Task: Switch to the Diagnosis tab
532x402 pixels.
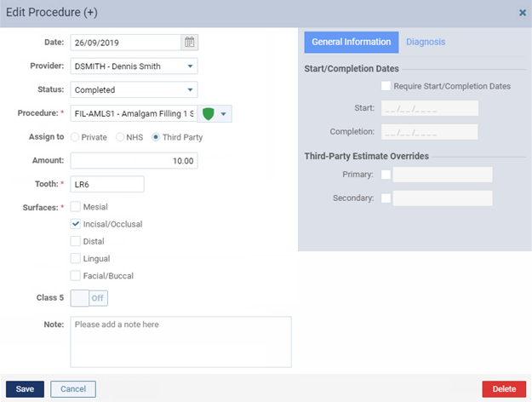Action: 426,42
